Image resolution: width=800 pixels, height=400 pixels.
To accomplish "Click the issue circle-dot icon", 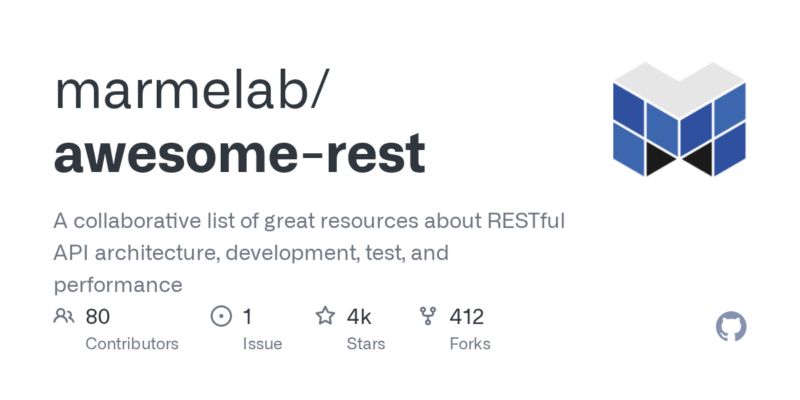I will click(221, 317).
